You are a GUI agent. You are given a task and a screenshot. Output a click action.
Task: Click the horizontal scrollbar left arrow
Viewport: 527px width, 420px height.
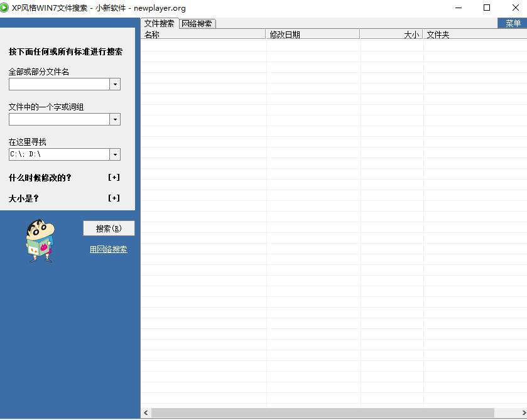[146, 412]
